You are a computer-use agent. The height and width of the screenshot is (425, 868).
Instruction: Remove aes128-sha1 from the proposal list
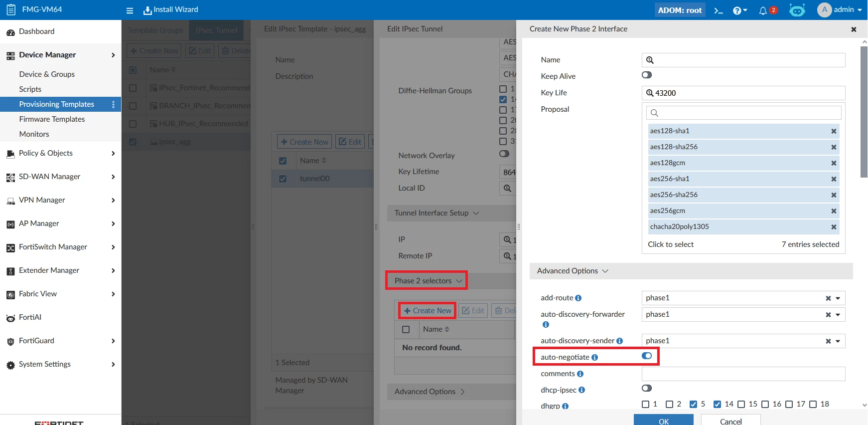834,131
